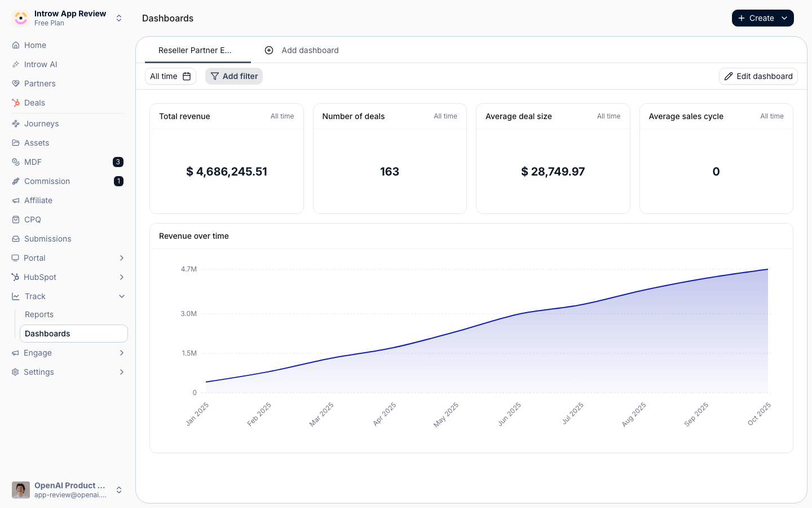The height and width of the screenshot is (508, 812).
Task: Click the plus icon in Create button
Action: (x=742, y=18)
